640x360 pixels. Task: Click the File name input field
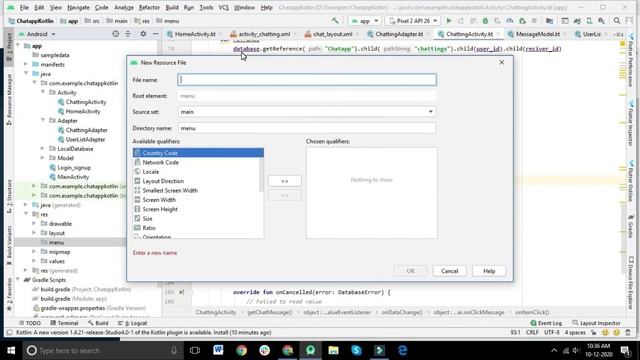point(307,80)
